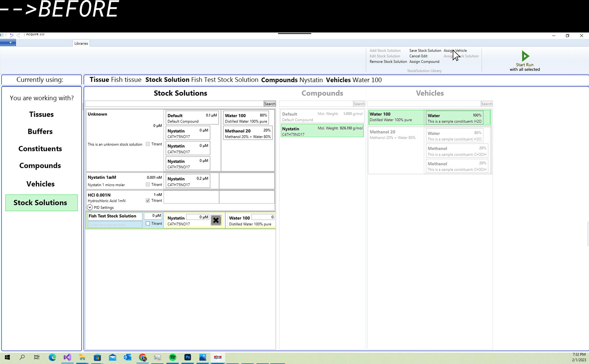Click Assign Vehicle command
The image size is (589, 364).
click(x=455, y=51)
